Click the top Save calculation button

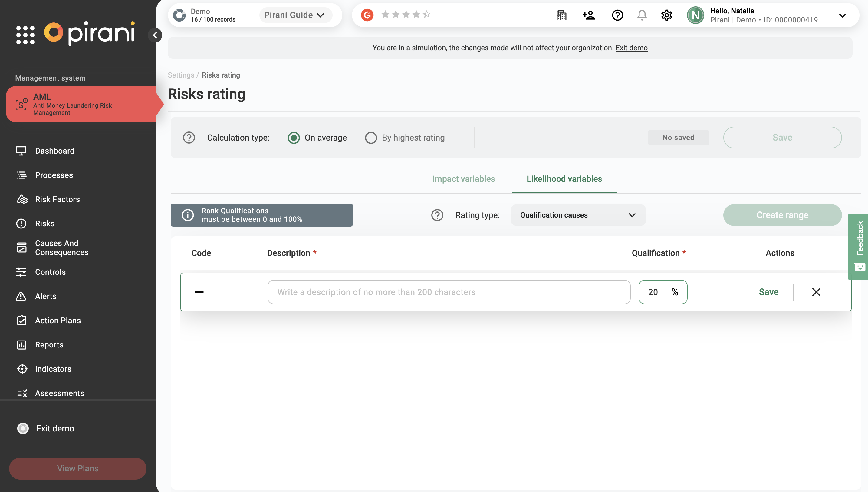coord(782,138)
